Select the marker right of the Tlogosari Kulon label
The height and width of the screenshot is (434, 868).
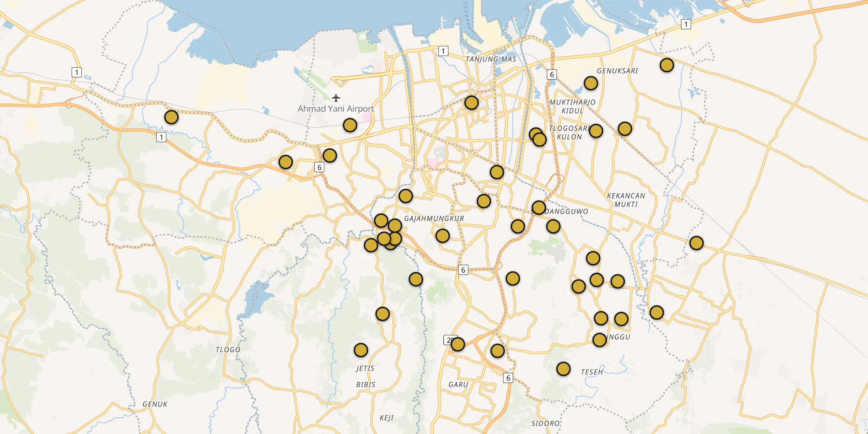596,131
